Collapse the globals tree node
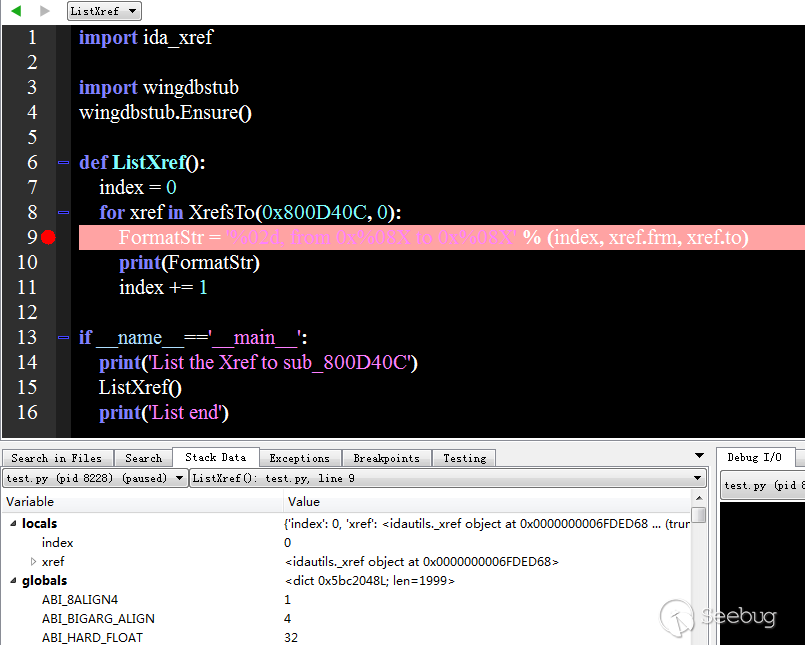The width and height of the screenshot is (805, 645). [x=13, y=580]
